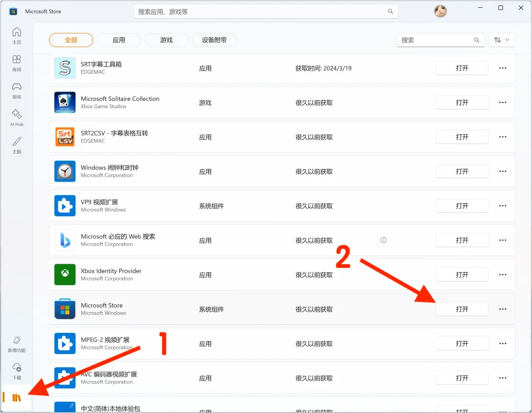The height and width of the screenshot is (413, 532).
Task: Expand the sort order dropdown
Action: (x=502, y=40)
